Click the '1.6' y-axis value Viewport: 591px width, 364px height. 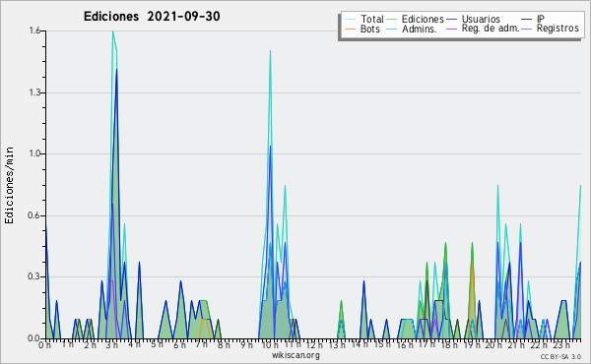point(34,30)
